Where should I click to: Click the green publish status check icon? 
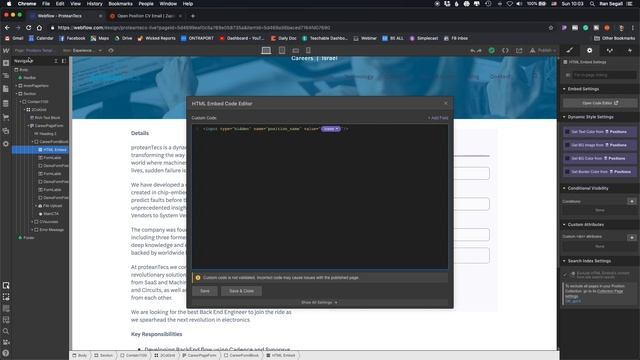[x=492, y=50]
